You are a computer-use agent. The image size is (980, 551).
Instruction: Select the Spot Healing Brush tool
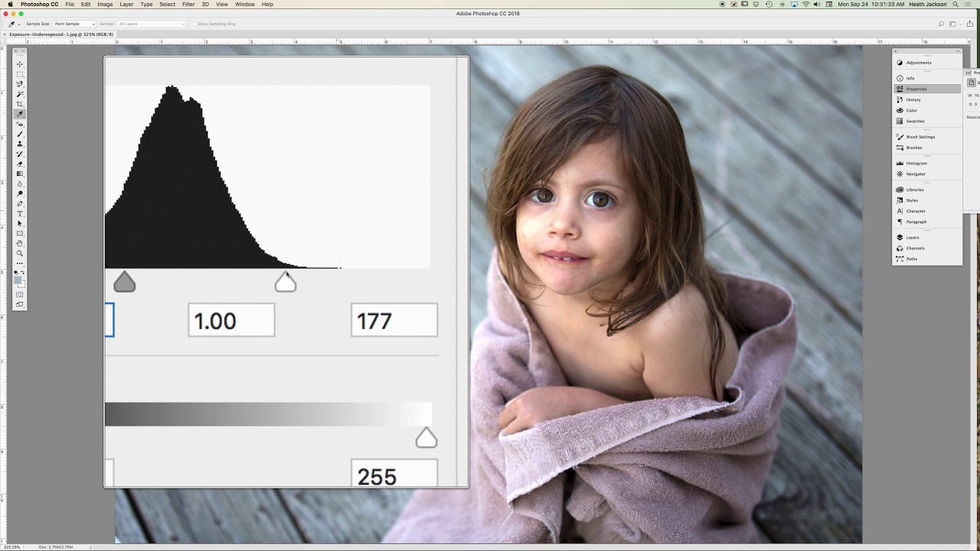tap(20, 124)
